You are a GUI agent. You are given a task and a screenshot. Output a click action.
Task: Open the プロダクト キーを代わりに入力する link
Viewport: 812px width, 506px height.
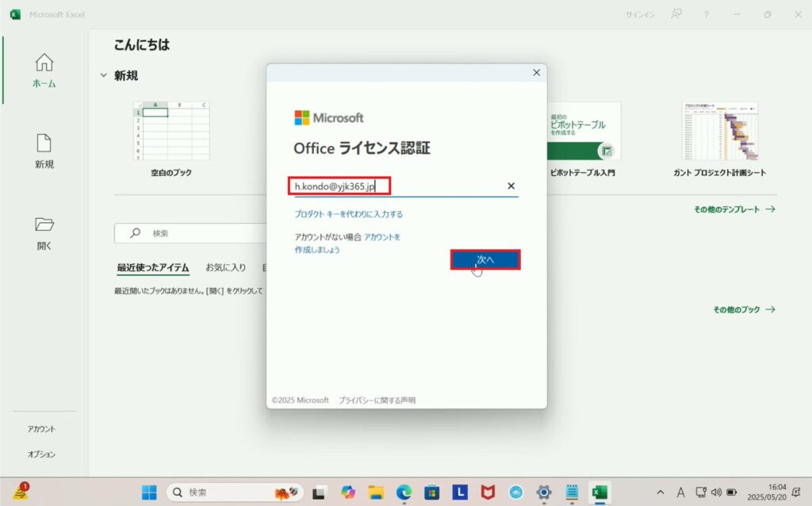point(349,214)
